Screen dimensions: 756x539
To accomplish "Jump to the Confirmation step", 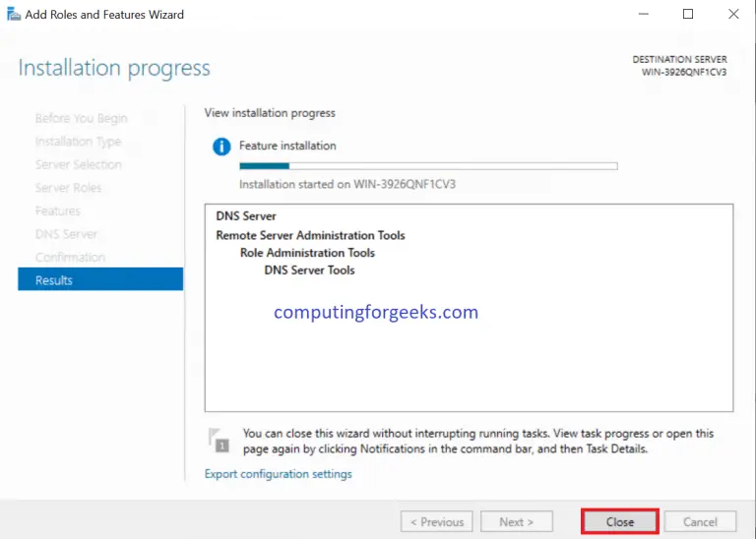I will tap(70, 258).
